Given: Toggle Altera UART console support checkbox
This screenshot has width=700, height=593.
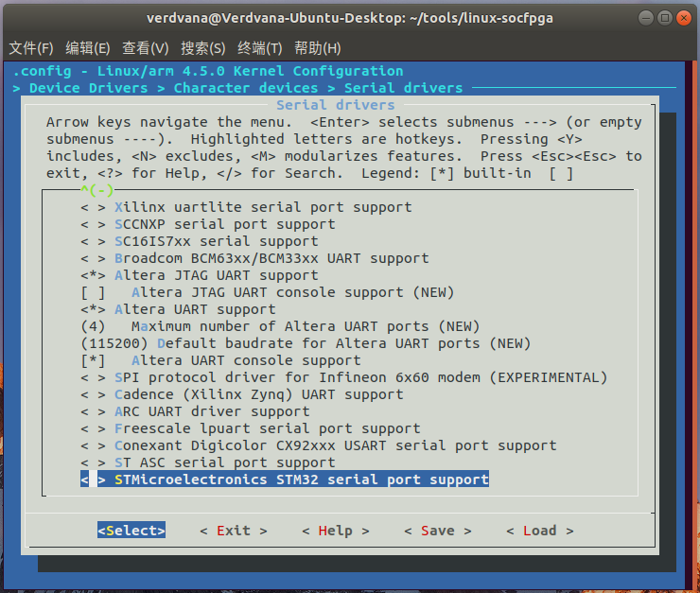Looking at the screenshot, I should 221,360.
